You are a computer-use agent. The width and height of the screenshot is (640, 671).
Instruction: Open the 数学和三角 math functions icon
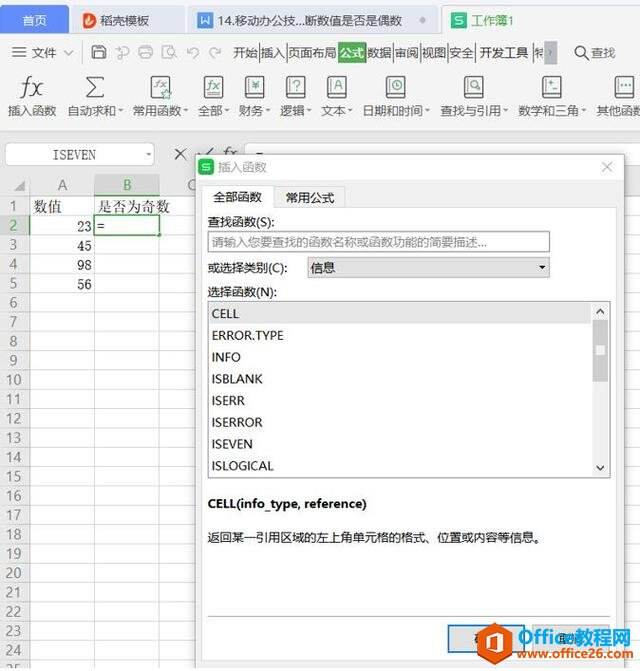551,87
